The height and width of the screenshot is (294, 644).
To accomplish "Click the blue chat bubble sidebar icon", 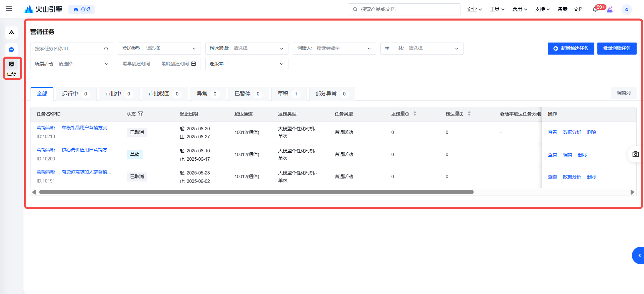I will [11, 50].
